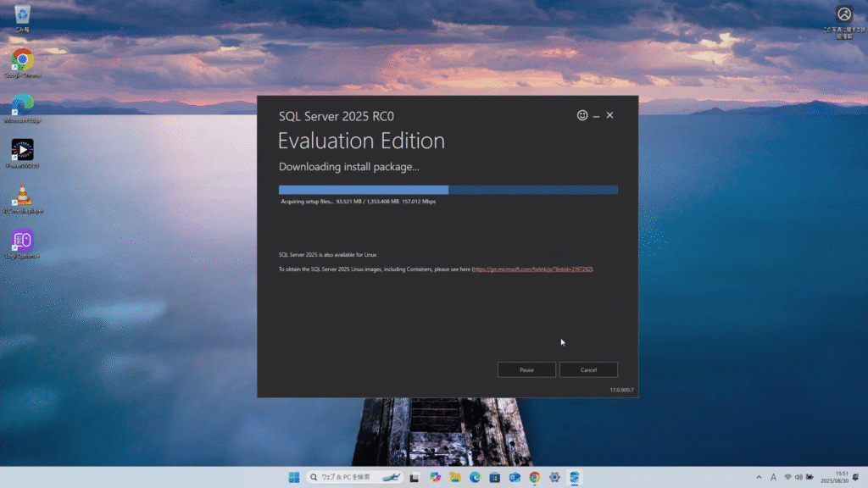Screen dimensions: 868x488
Task: Expand the hidden system tray icons
Action: coord(759,477)
